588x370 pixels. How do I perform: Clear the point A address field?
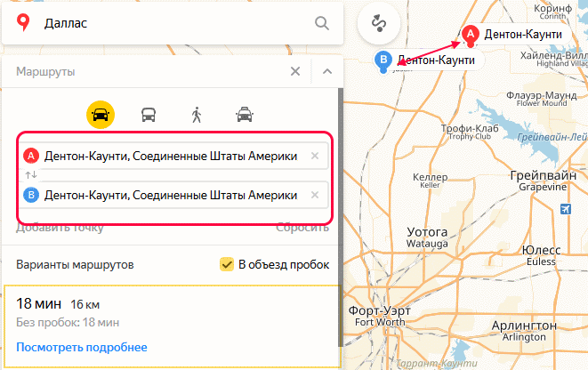tap(314, 156)
